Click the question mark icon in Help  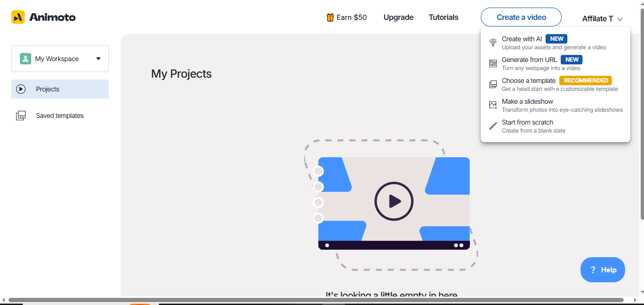(x=593, y=270)
